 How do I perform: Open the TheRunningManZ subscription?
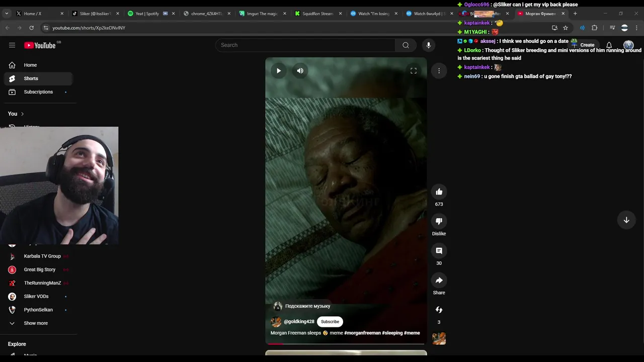point(38,283)
